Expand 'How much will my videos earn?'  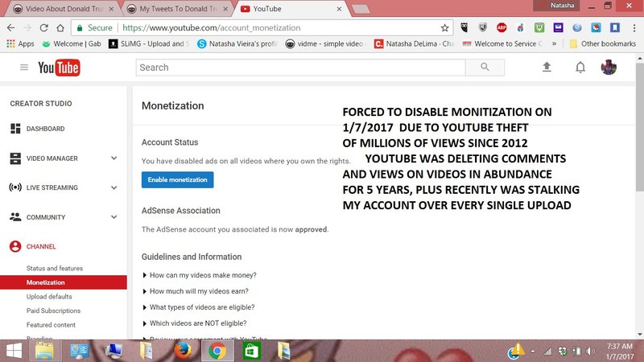(x=196, y=291)
